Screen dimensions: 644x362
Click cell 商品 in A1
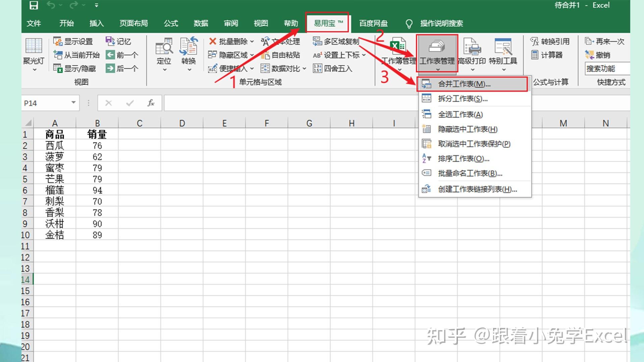click(55, 134)
